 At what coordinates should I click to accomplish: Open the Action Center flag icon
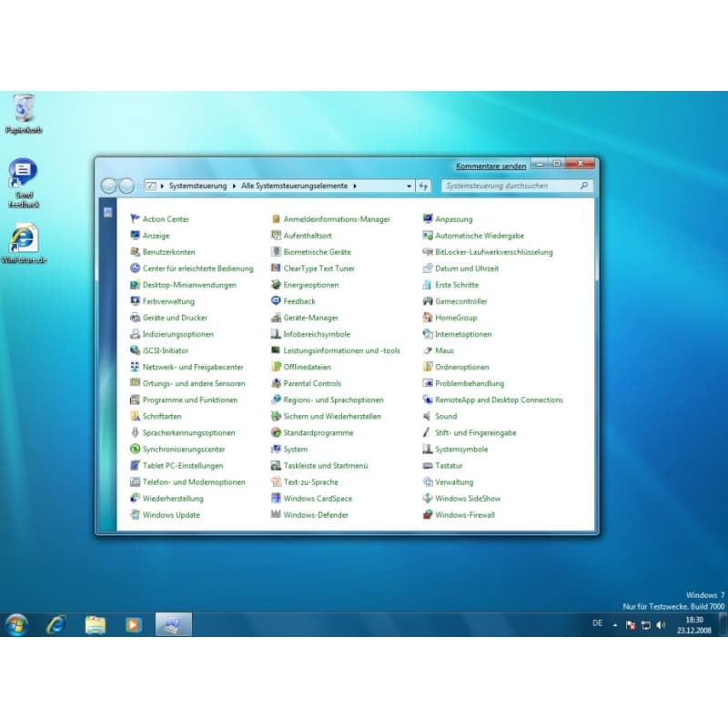(135, 218)
